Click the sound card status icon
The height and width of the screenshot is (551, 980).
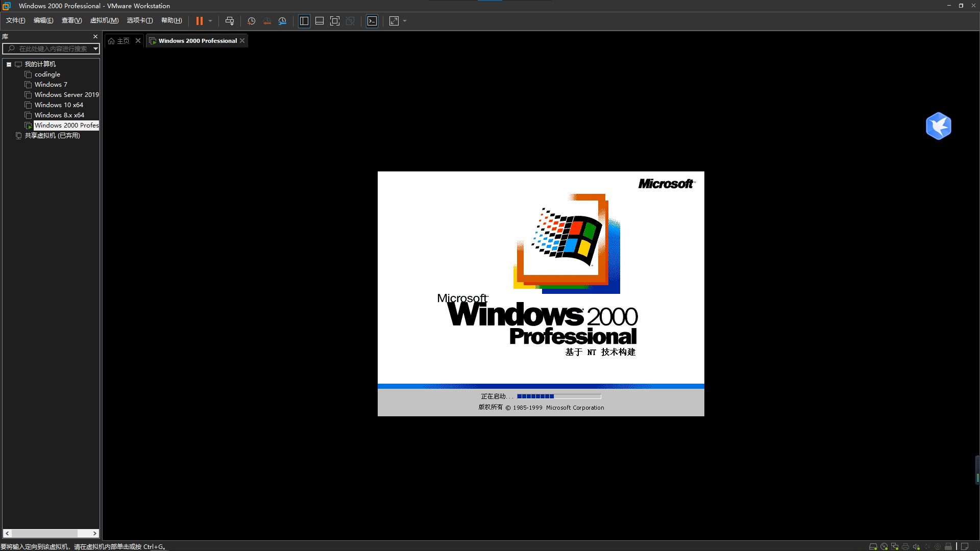916,546
